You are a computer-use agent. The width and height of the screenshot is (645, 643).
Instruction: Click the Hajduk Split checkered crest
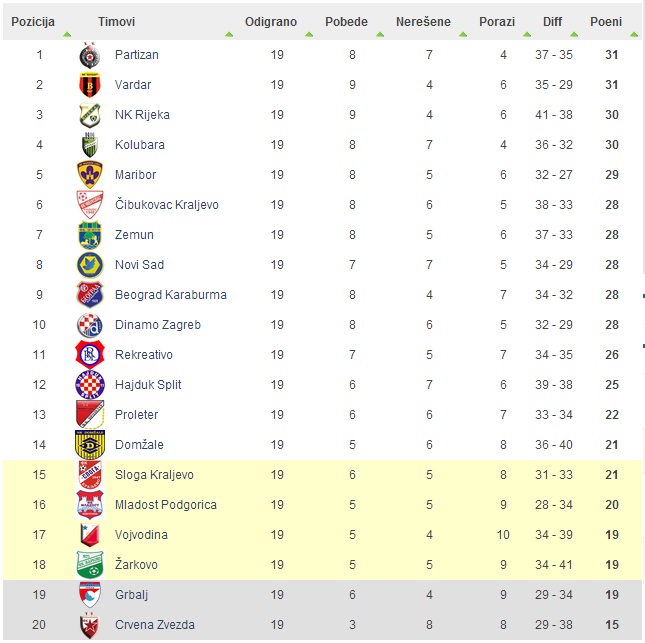pos(90,385)
